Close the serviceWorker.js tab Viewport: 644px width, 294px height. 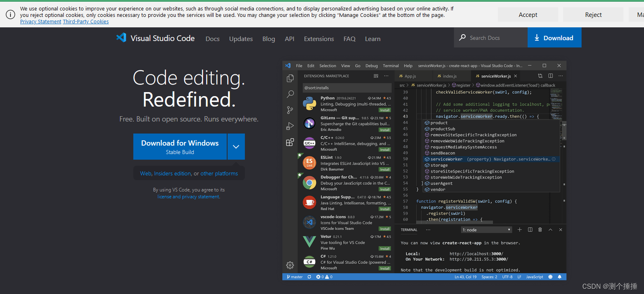(x=516, y=76)
